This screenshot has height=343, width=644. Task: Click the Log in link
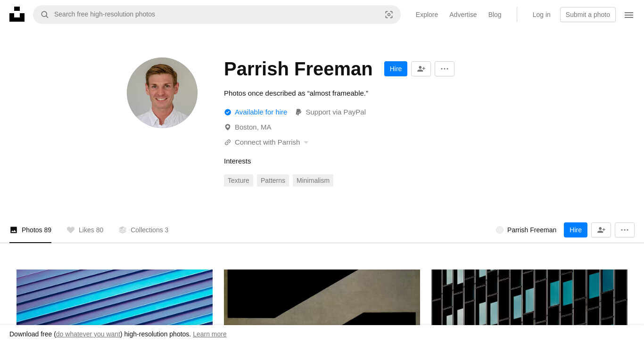542,15
